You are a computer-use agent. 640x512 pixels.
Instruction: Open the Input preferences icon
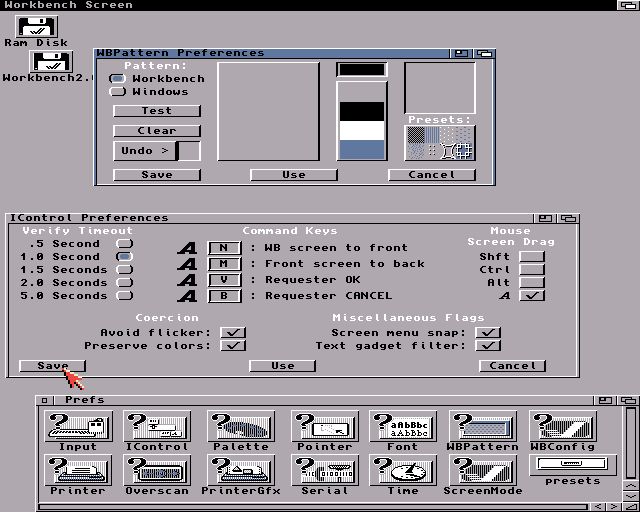[78, 426]
